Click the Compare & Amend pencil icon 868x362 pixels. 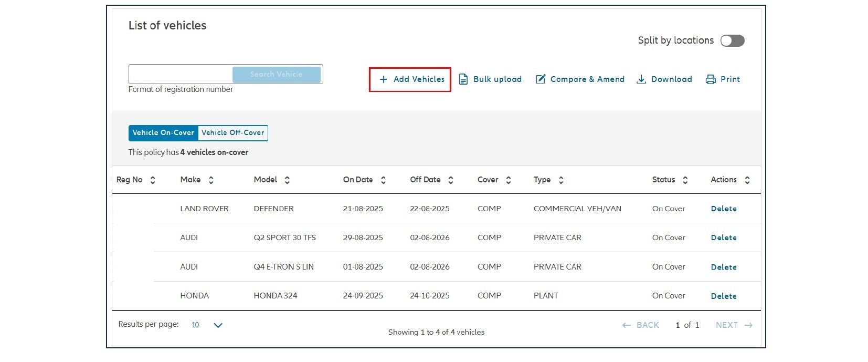[x=541, y=79]
